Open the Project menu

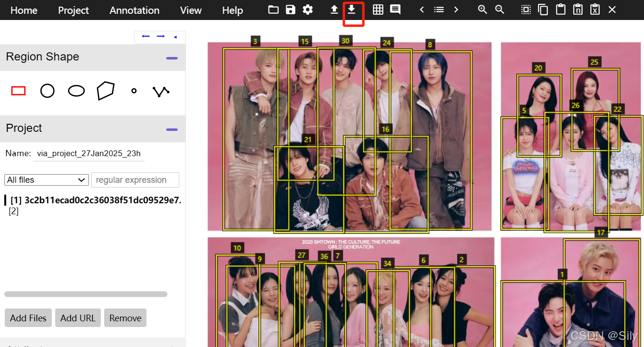pos(73,10)
